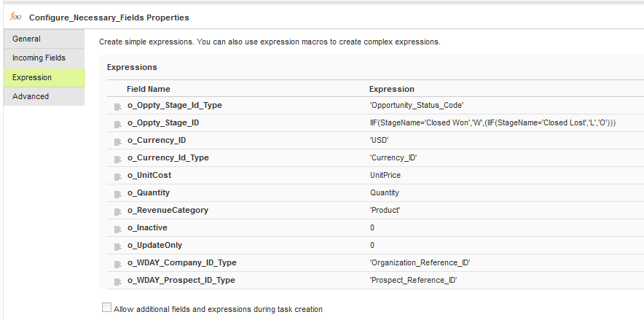644x320 pixels.
Task: Click the row icon beside o_UpdateOnly
Action: tap(118, 247)
